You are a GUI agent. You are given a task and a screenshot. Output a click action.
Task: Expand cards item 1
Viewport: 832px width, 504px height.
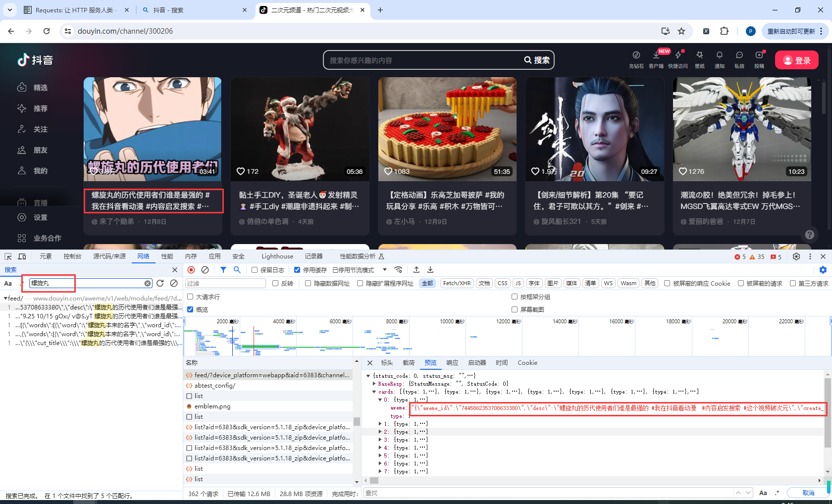click(380, 424)
